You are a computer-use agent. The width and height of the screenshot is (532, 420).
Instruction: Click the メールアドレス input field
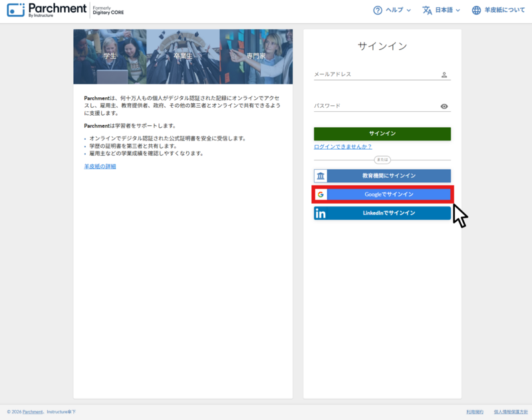(376, 75)
